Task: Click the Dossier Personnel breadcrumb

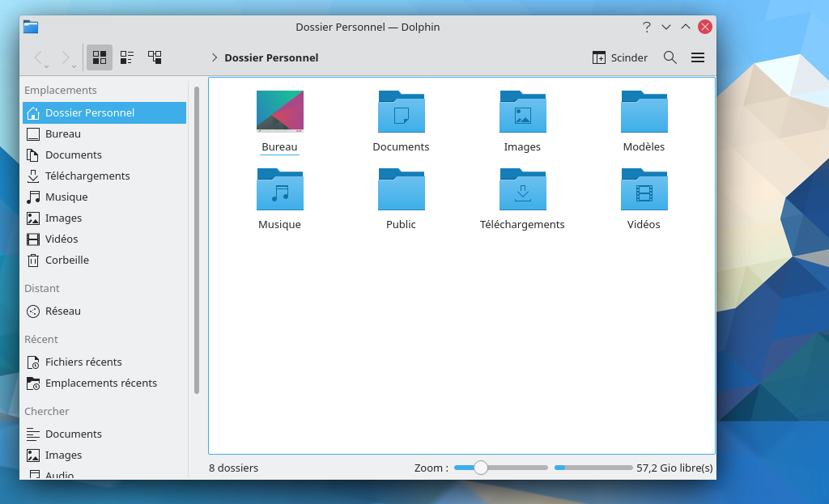Action: pos(271,57)
